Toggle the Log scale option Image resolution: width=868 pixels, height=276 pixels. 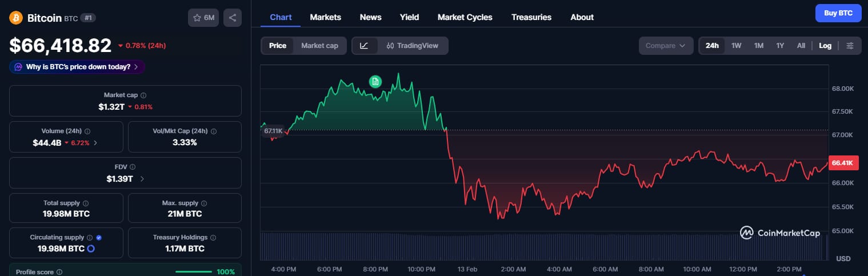tap(825, 46)
